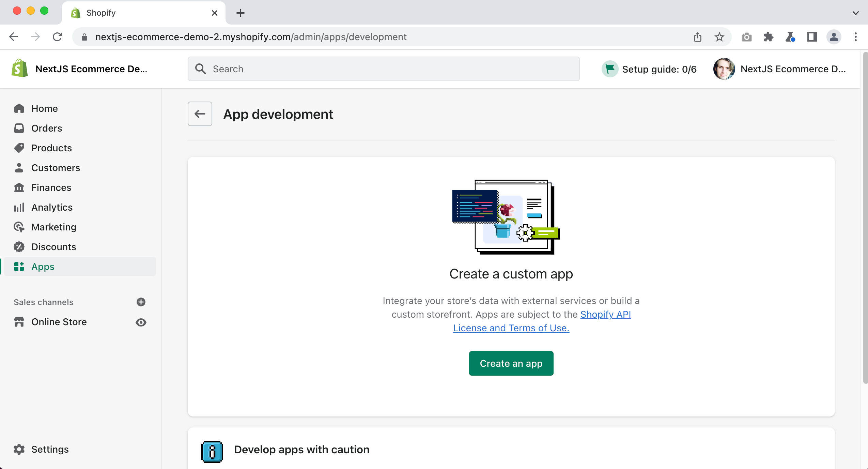Select Apps from the sidebar menu
The image size is (868, 469).
(43, 266)
